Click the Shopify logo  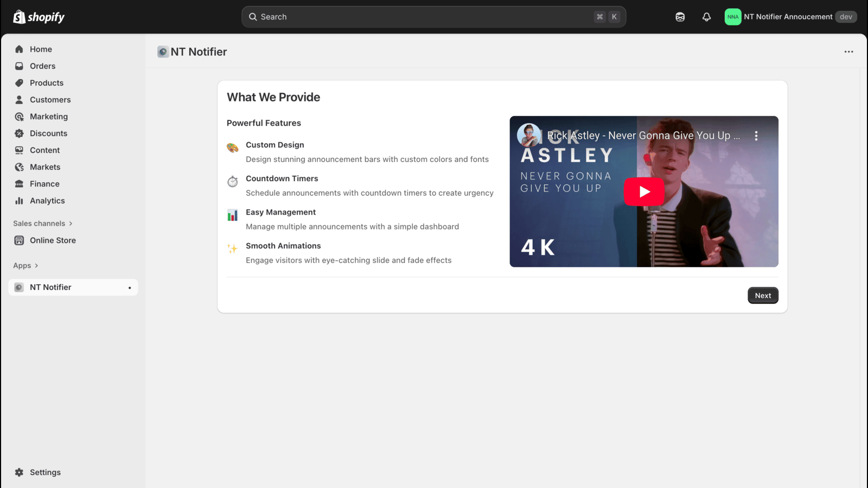click(39, 17)
